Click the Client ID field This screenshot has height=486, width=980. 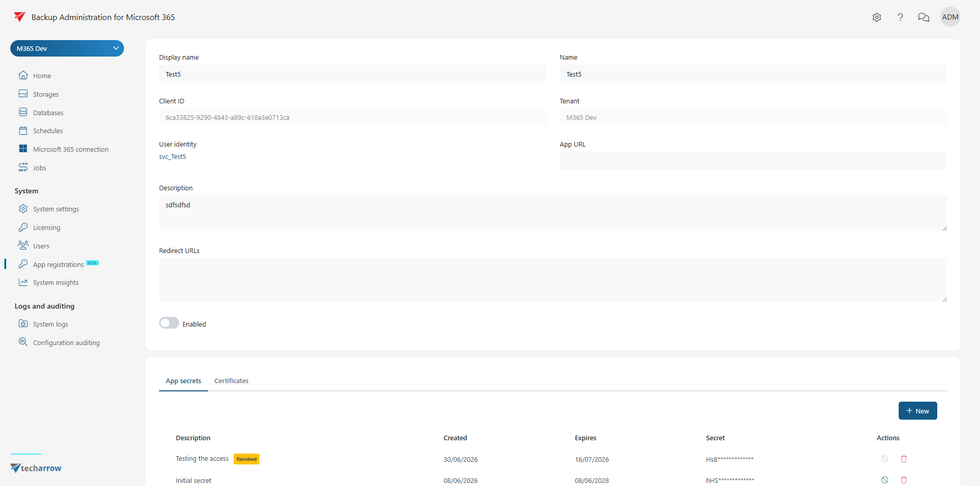pyautogui.click(x=353, y=117)
